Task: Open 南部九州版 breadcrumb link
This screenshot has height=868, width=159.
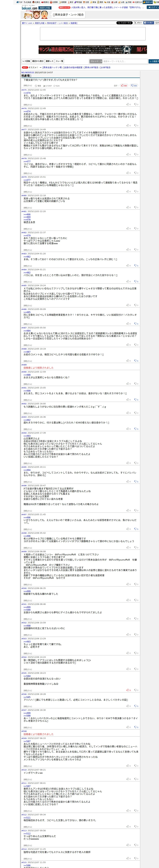Action: 40,23
